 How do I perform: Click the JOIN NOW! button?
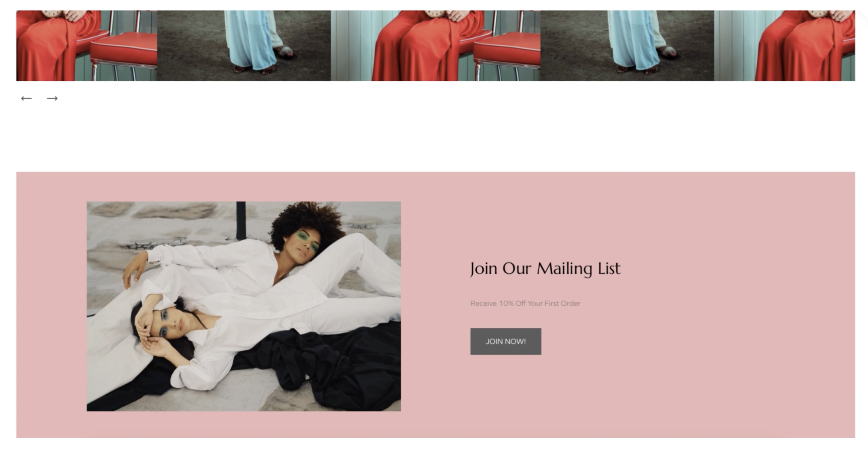point(505,341)
